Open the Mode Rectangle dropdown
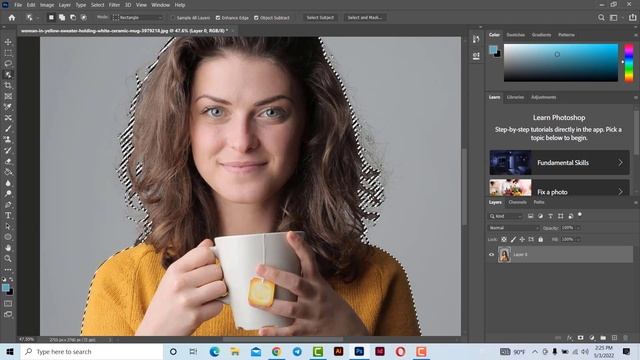640x360 pixels. 138,18
